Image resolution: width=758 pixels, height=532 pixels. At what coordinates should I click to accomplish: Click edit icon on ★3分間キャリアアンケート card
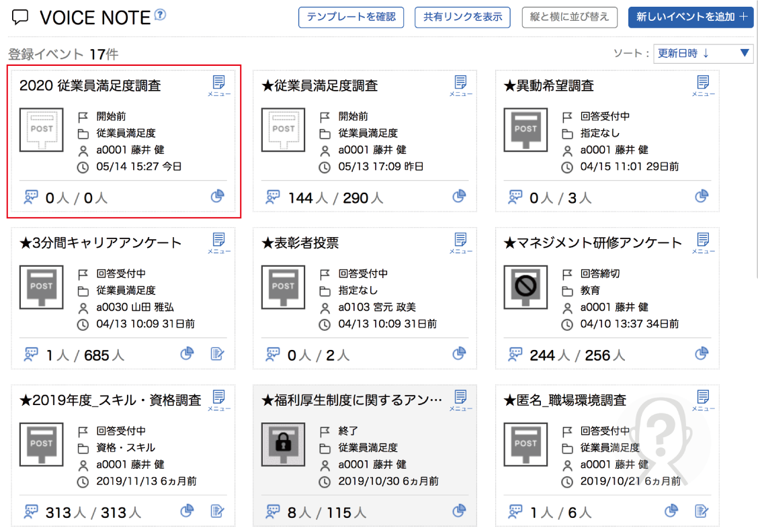click(x=217, y=354)
